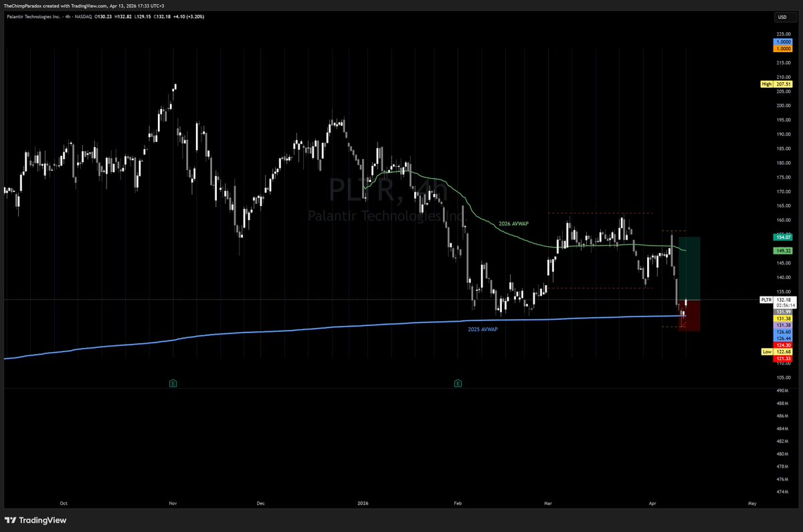This screenshot has height=532, width=803.
Task: Click the Nov label on time axis
Action: click(173, 503)
